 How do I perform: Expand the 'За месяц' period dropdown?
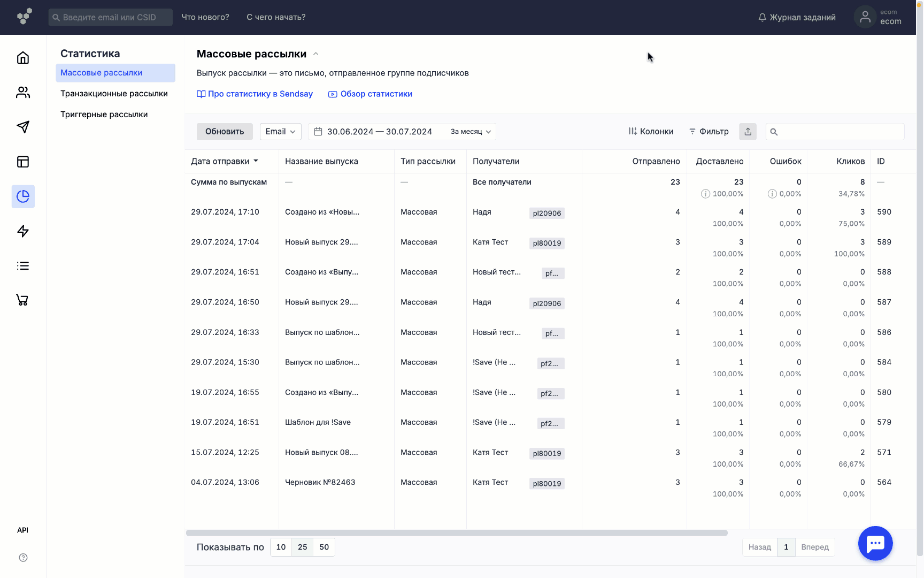click(471, 132)
